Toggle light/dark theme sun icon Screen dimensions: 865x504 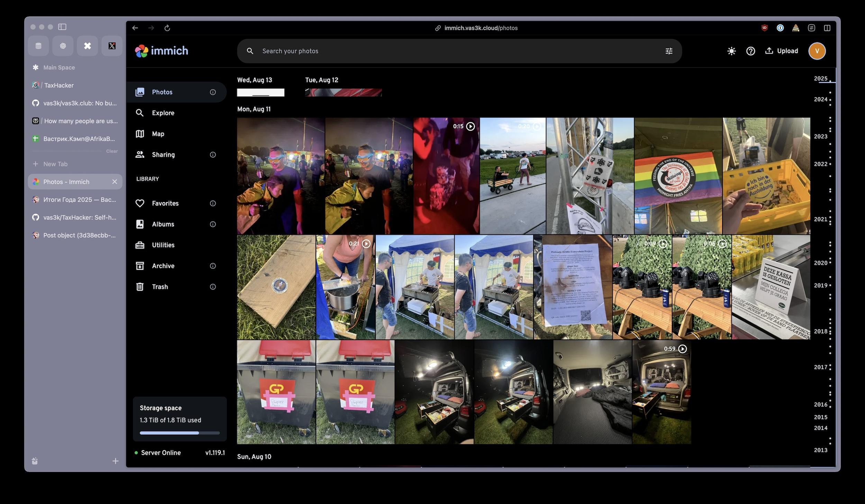click(x=731, y=51)
